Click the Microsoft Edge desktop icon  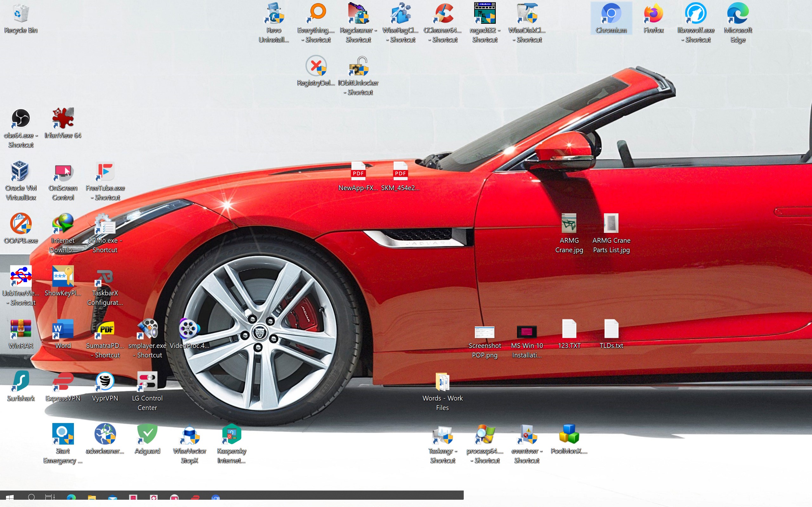click(737, 14)
